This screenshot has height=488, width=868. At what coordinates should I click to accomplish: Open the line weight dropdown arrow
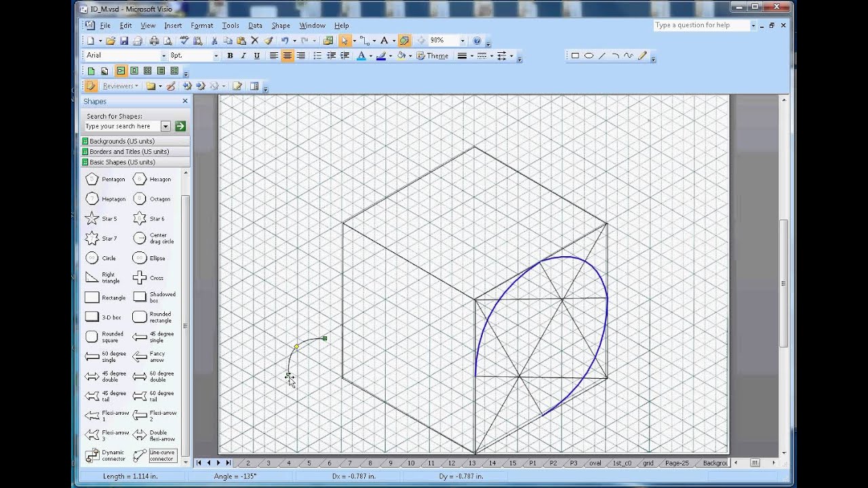[472, 56]
